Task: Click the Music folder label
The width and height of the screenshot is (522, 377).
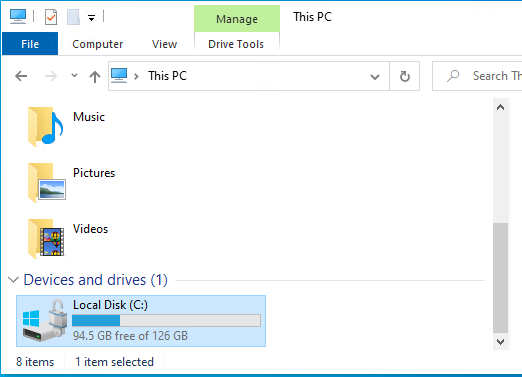Action: pyautogui.click(x=89, y=117)
